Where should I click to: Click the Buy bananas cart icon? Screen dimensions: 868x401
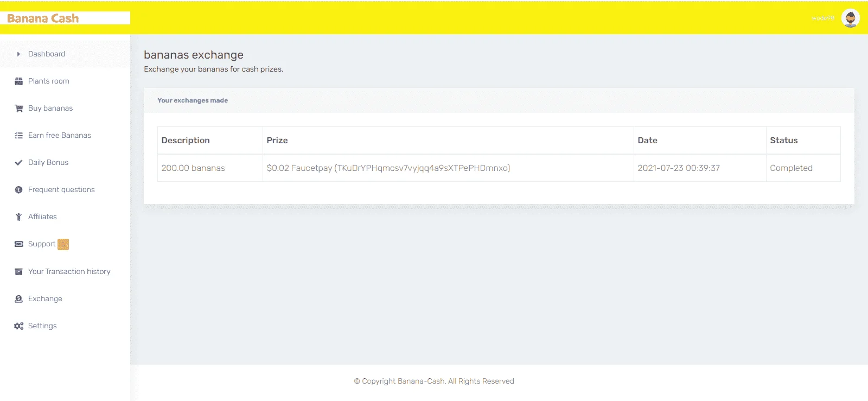pos(18,109)
